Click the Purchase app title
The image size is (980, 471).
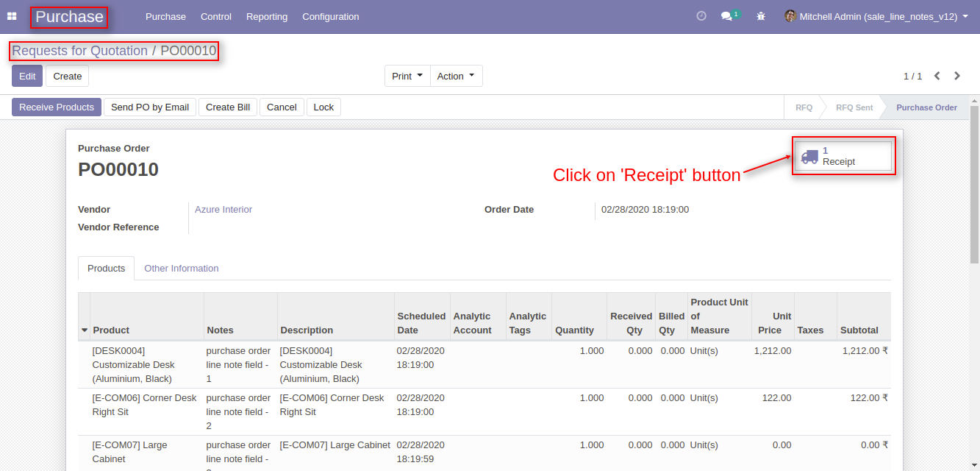pyautogui.click(x=69, y=17)
